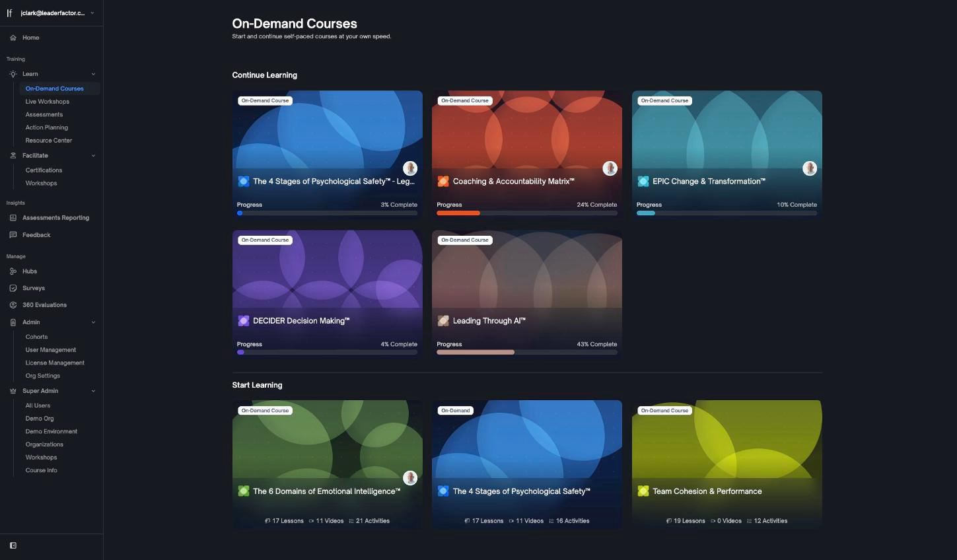
Task: Collapse the Facilitate section chevron
Action: pyautogui.click(x=93, y=156)
